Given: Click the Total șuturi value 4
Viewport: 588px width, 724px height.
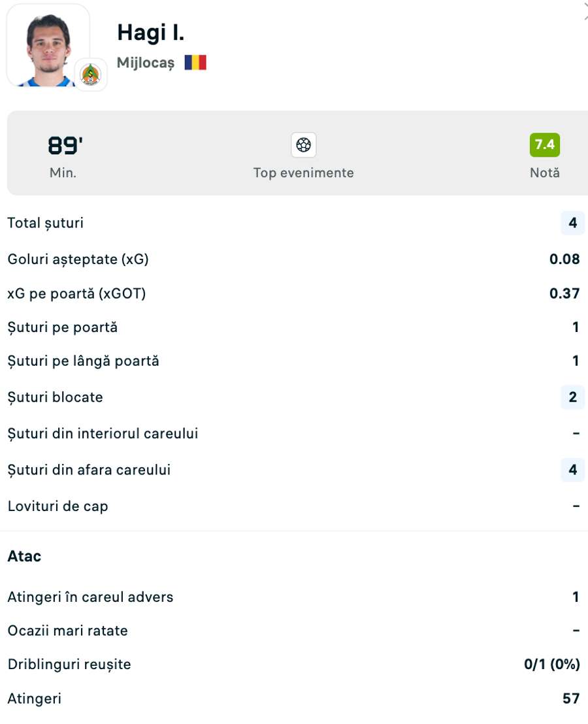Looking at the screenshot, I should click(572, 223).
